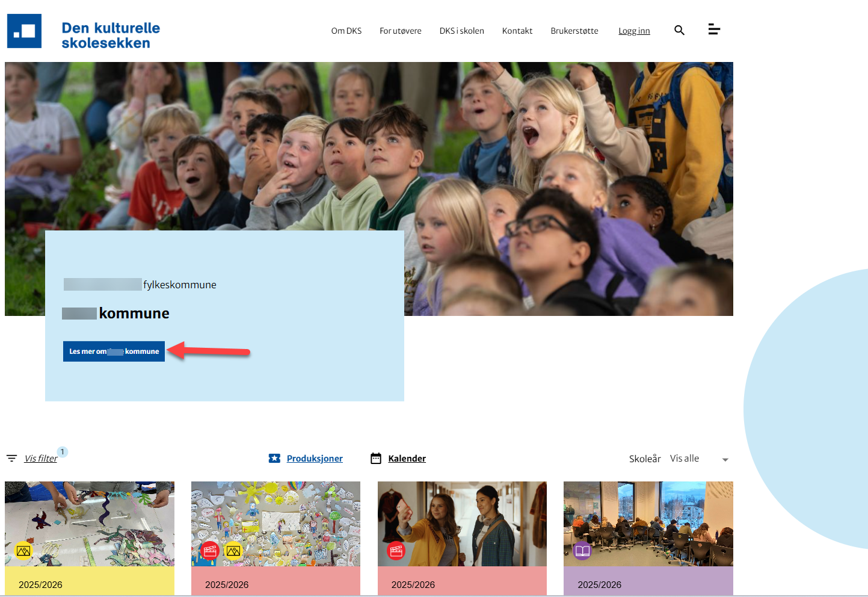Go to For utøvere in navigation
The width and height of the screenshot is (868, 597).
coord(400,31)
